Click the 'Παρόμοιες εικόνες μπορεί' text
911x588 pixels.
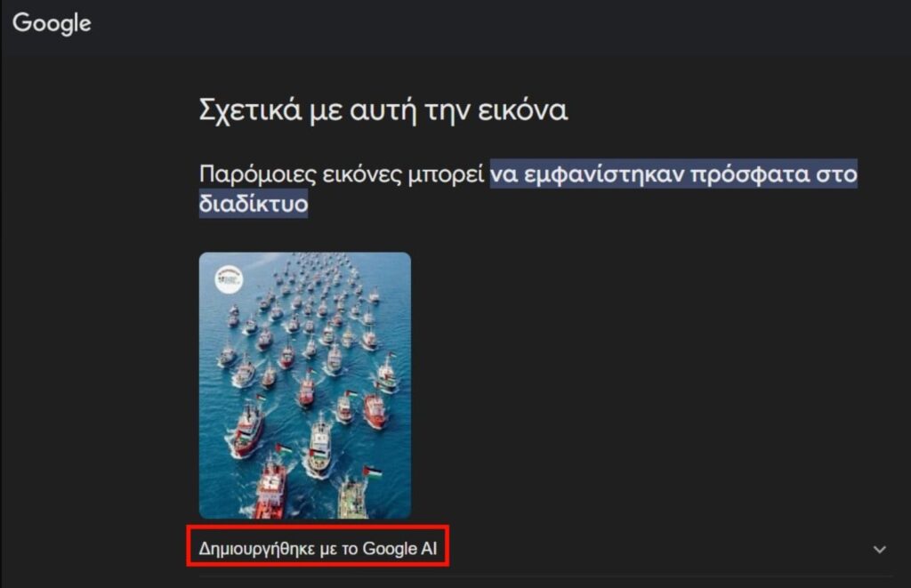click(x=342, y=174)
